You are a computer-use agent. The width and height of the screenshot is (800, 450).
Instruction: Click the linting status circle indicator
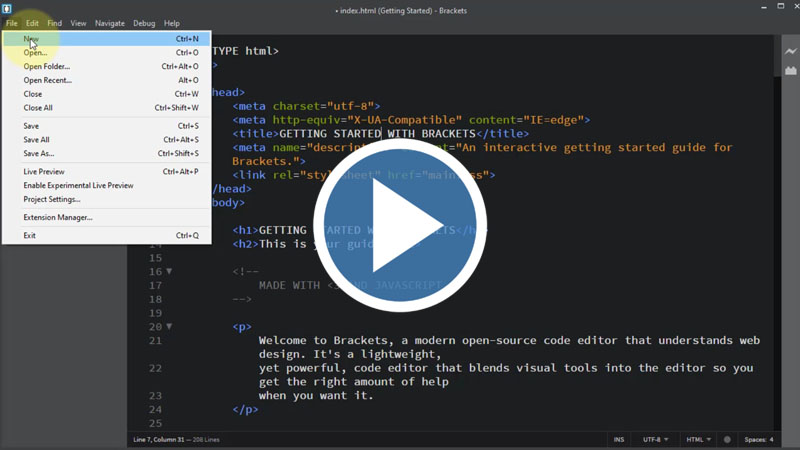tap(727, 440)
